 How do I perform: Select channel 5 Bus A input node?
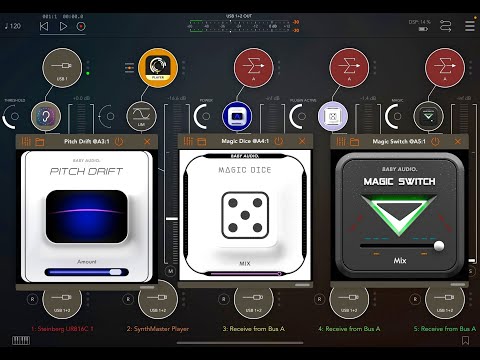click(x=445, y=68)
